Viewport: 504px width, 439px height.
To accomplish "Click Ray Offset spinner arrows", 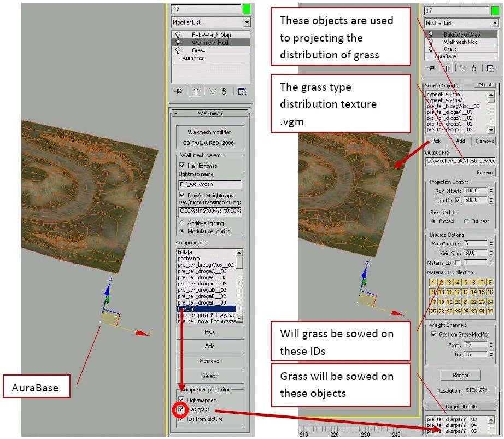I will pyautogui.click(x=491, y=191).
